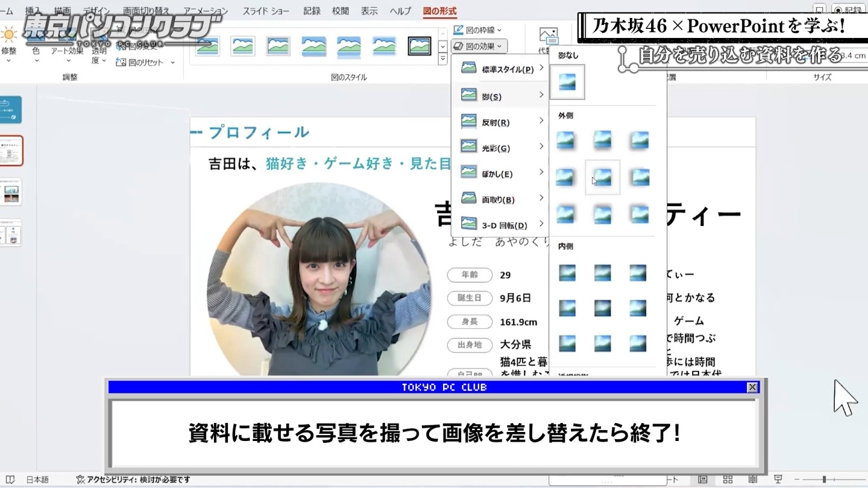
Task: Apply inner shadow inside top left preset
Action: pyautogui.click(x=567, y=273)
